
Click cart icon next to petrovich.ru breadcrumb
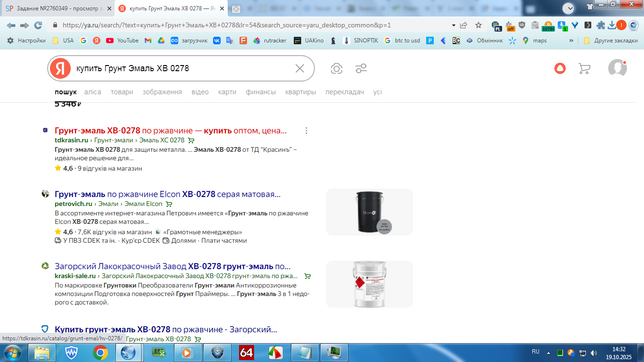169,204
